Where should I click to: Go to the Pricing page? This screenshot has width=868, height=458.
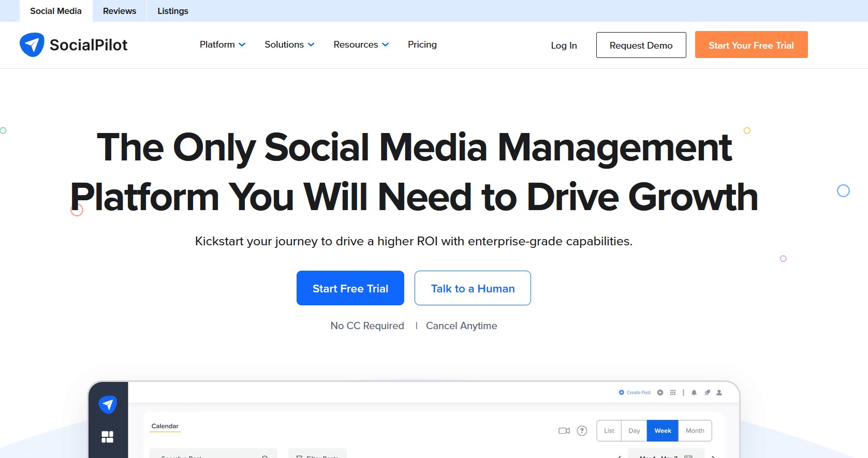tap(422, 45)
